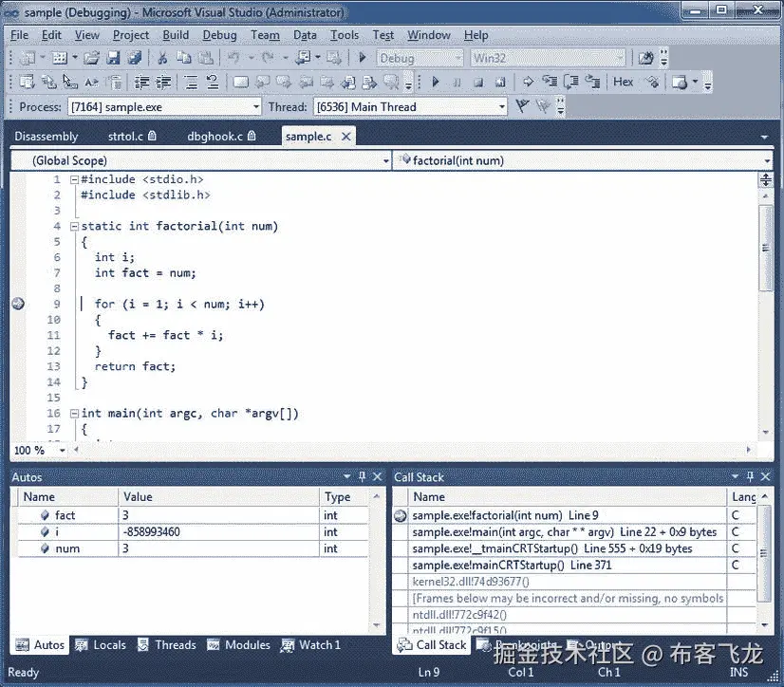The height and width of the screenshot is (687, 784).
Task: Click the Open File folder icon
Action: (91, 59)
